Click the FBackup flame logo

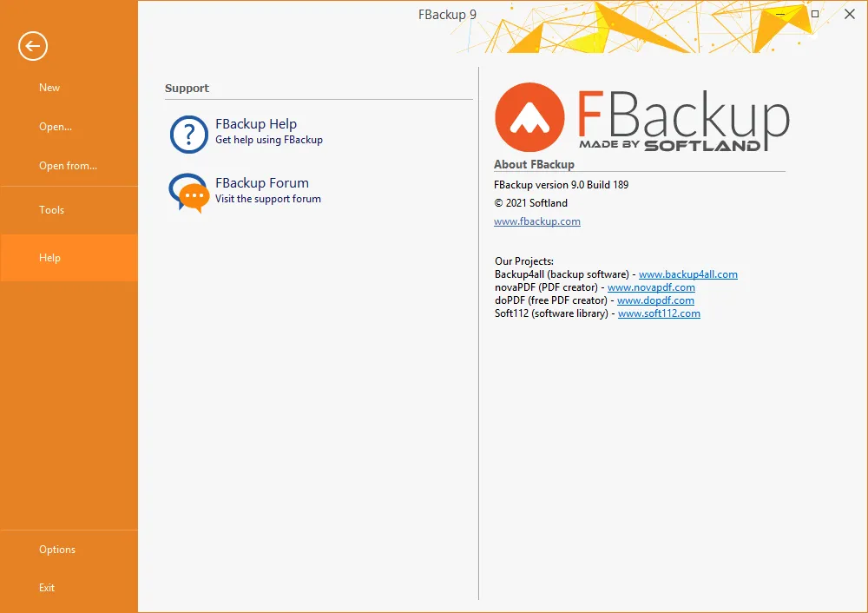[529, 117]
